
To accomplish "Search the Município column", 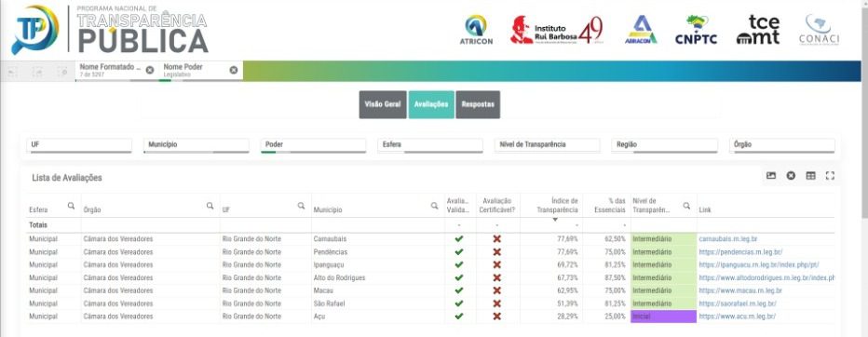I will click(435, 206).
